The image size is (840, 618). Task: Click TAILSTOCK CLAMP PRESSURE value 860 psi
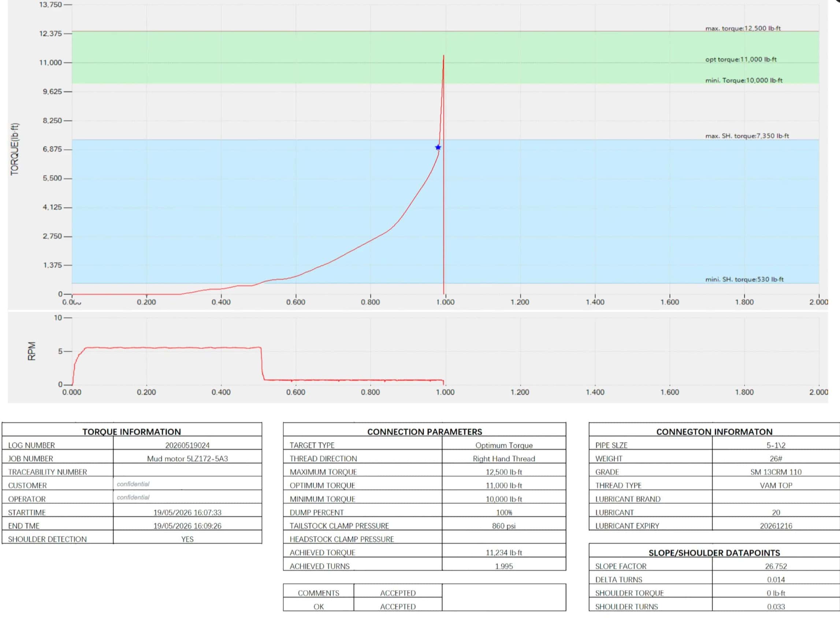click(504, 526)
